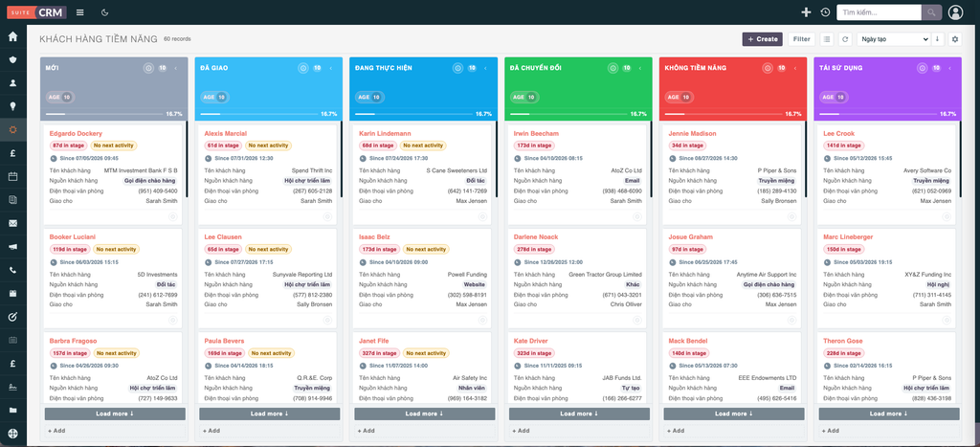980x447 pixels.
Task: Click the info icon in the ĐÃ GIAO column header
Action: click(x=303, y=68)
